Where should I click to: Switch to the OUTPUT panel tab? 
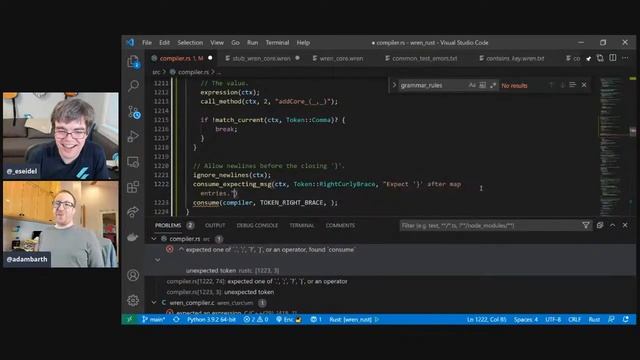(x=215, y=225)
